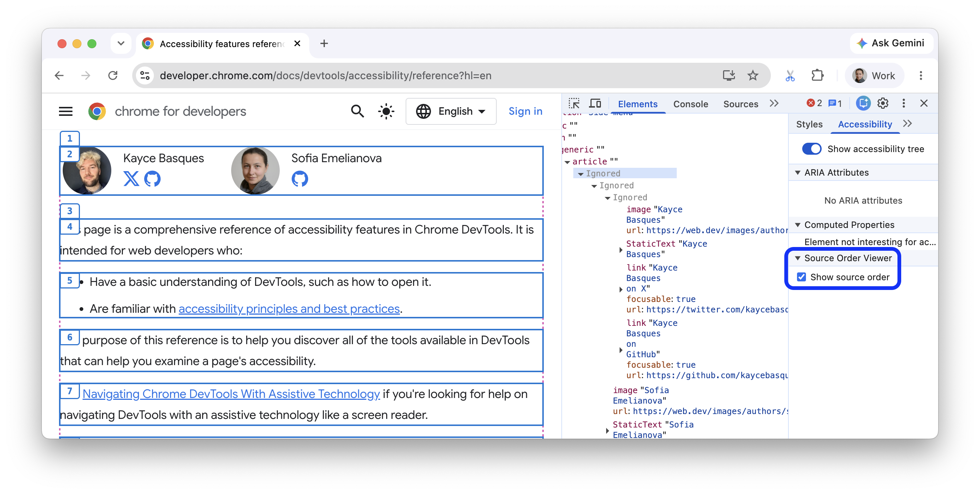The image size is (980, 494).
Task: Collapse the ARIA Attributes section
Action: point(798,172)
